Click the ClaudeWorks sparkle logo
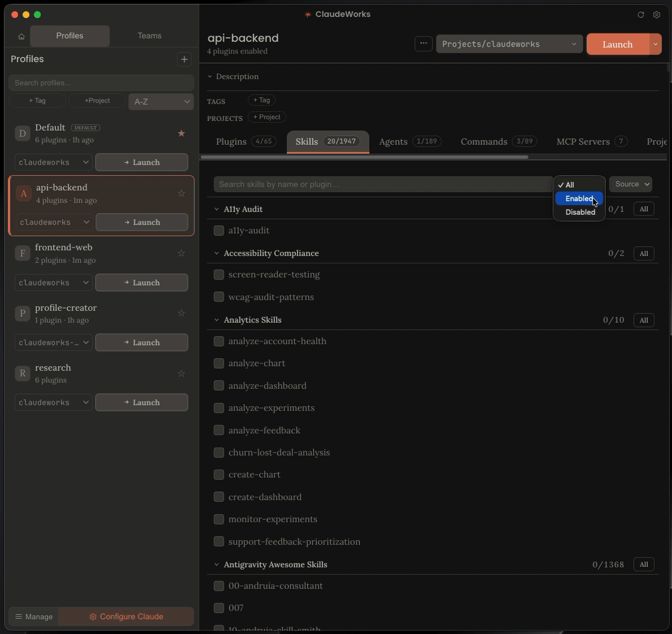 coord(307,14)
